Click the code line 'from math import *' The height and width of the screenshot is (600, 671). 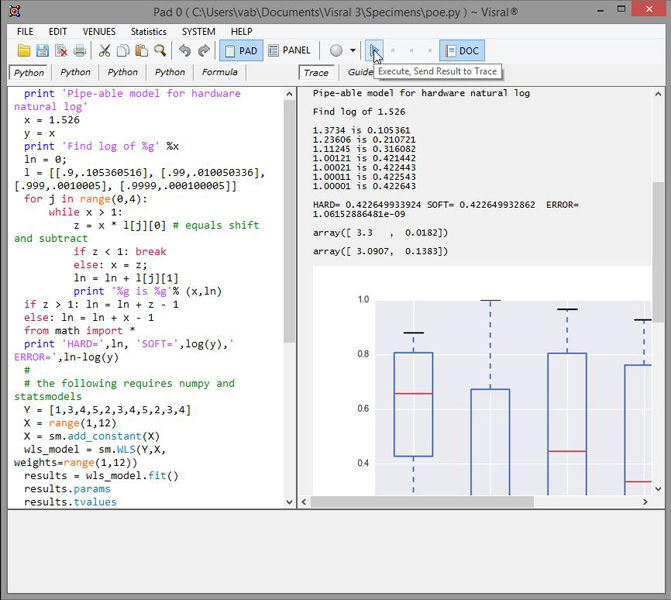point(80,331)
